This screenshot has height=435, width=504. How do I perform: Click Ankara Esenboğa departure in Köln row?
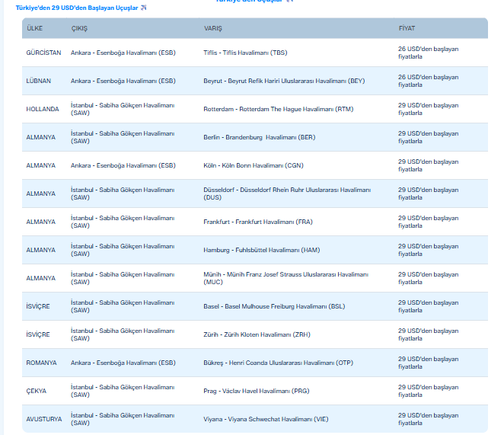pyautogui.click(x=123, y=165)
